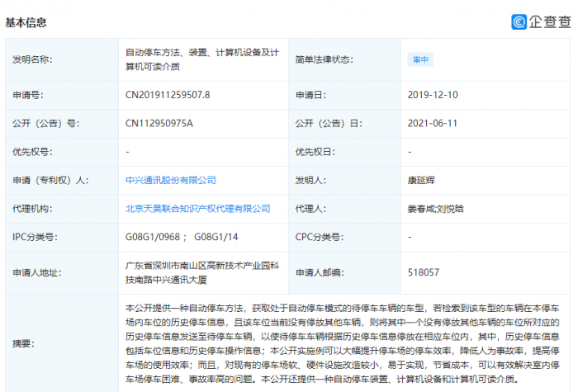Select application number CN201911259507.8
This screenshot has height=392, width=578.
click(x=168, y=95)
